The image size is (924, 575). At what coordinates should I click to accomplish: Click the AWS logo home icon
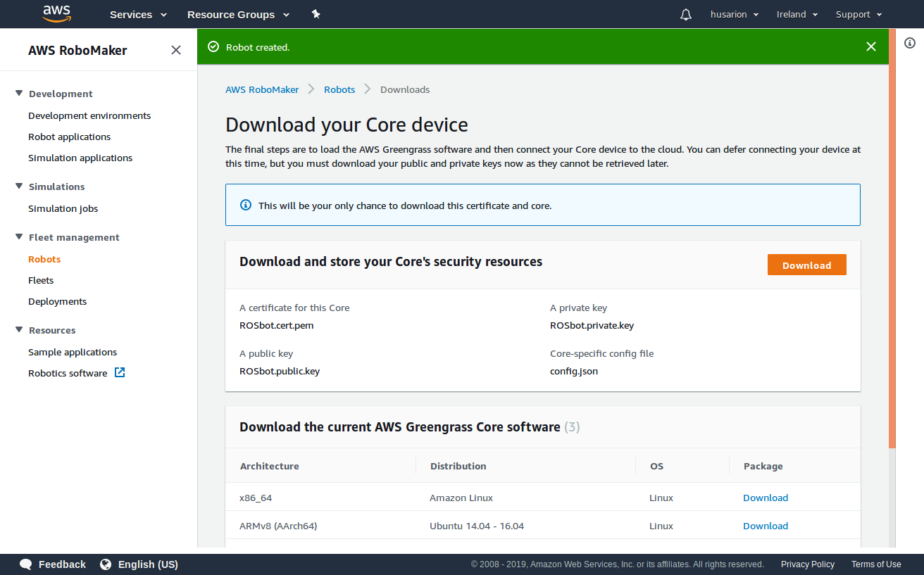point(56,13)
